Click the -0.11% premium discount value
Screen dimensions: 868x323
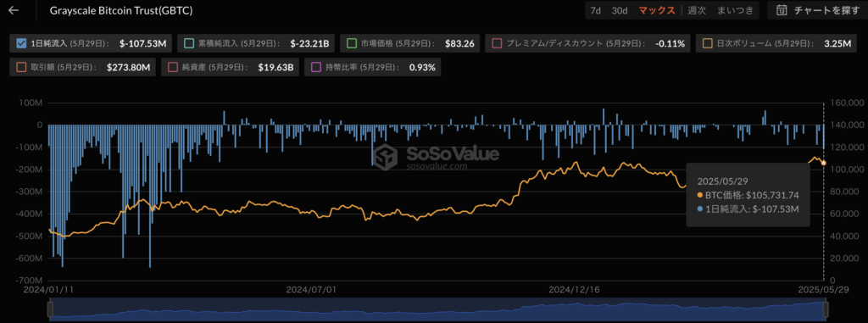tap(670, 43)
